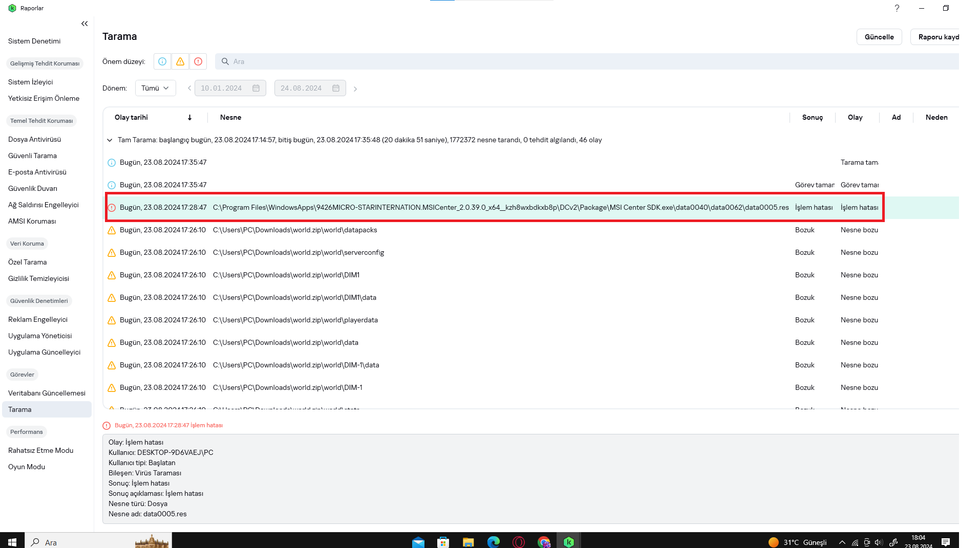This screenshot has height=548, width=980.
Task: Open Sistem Denetimi in the sidebar
Action: tap(34, 41)
